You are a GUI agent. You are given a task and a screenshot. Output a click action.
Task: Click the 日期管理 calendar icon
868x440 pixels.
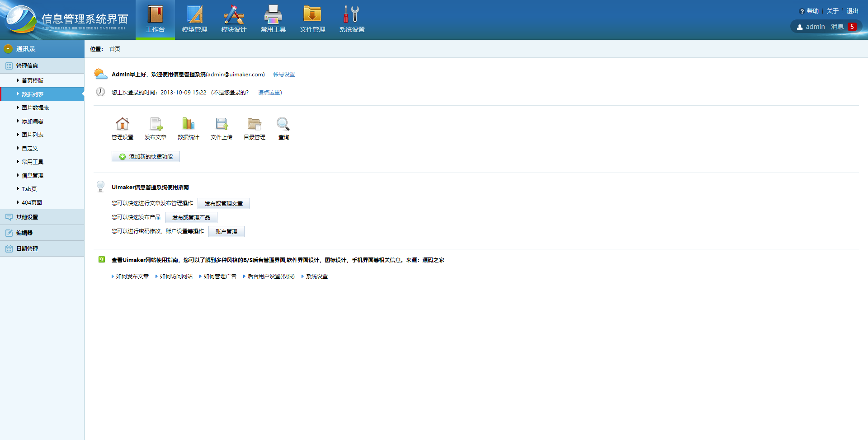(9, 248)
